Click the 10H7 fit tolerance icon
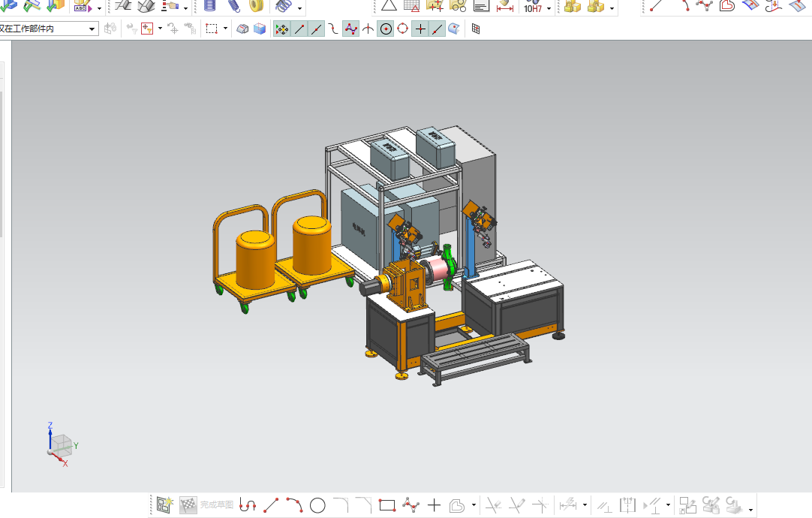Viewport: 812px width, 518px height. tap(533, 7)
